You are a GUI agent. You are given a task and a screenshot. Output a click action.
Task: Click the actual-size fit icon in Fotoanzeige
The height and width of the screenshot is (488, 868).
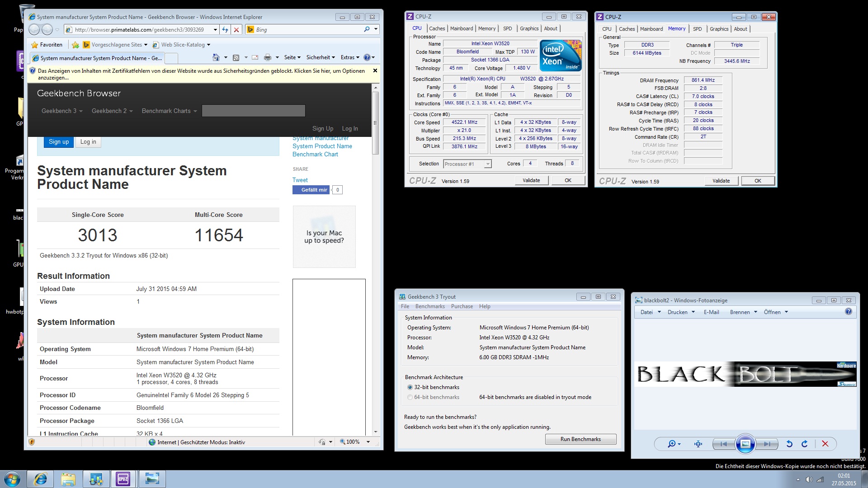[x=698, y=444]
